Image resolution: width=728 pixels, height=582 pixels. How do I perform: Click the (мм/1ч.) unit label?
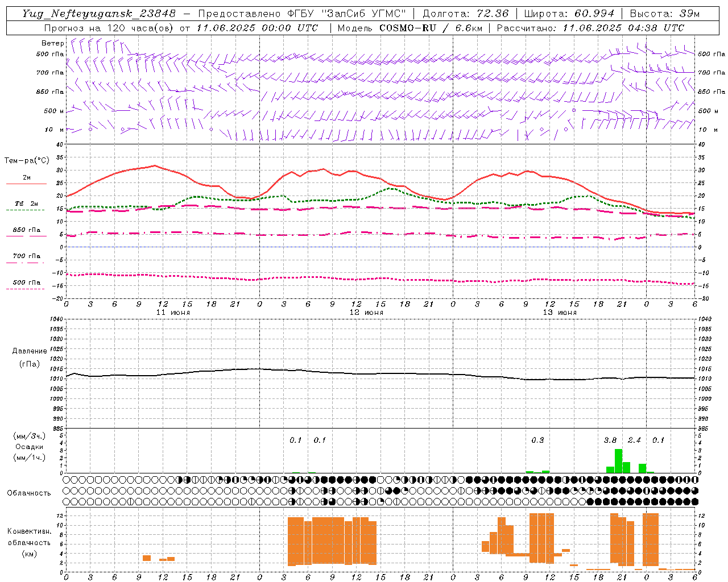[x=29, y=458]
